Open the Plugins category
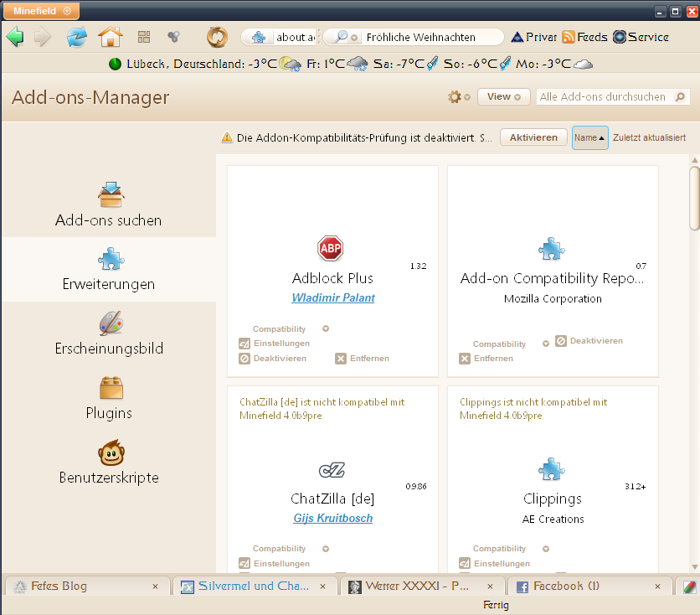 pyautogui.click(x=109, y=398)
